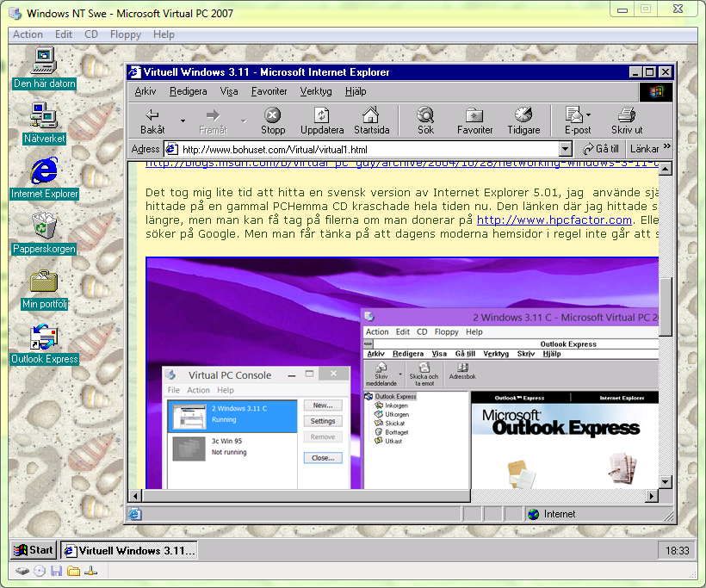Open the Visa menu
Image resolution: width=706 pixels, height=588 pixels.
point(229,91)
